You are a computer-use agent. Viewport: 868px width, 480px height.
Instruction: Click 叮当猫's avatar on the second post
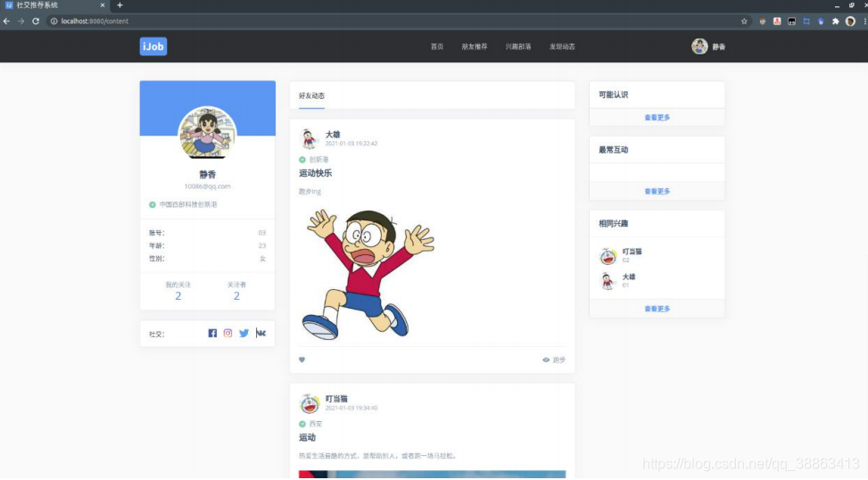309,403
